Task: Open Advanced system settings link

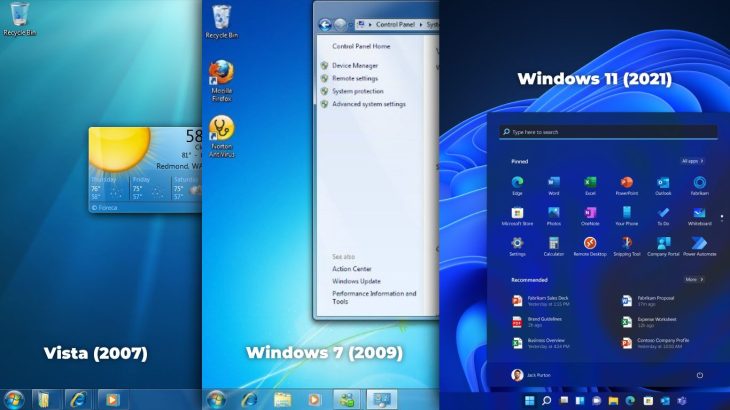Action: [x=368, y=104]
